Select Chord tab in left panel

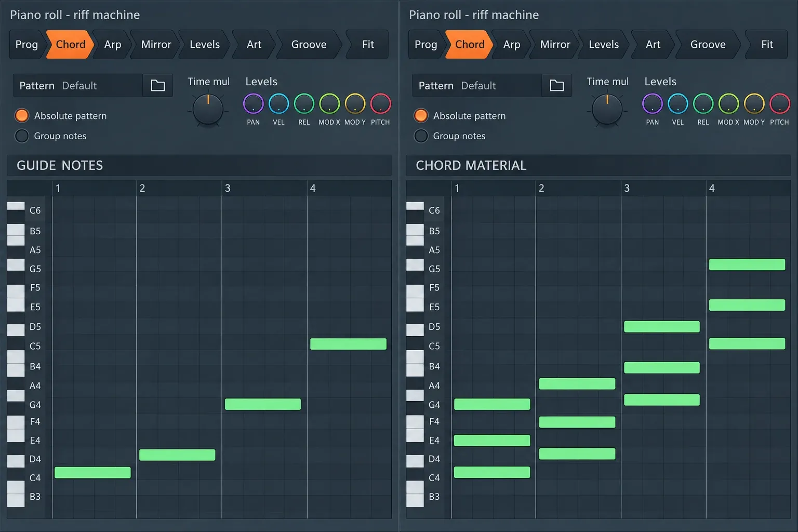[x=70, y=45]
